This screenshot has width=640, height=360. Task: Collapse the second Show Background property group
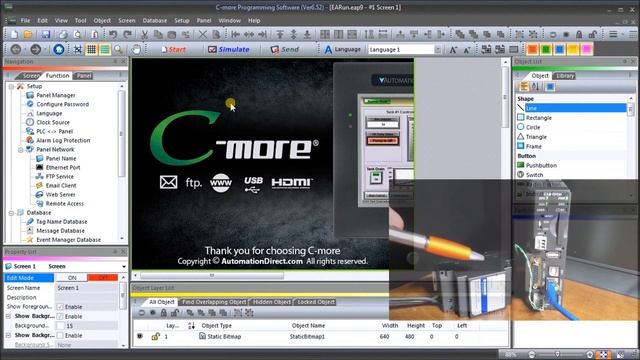point(9,336)
